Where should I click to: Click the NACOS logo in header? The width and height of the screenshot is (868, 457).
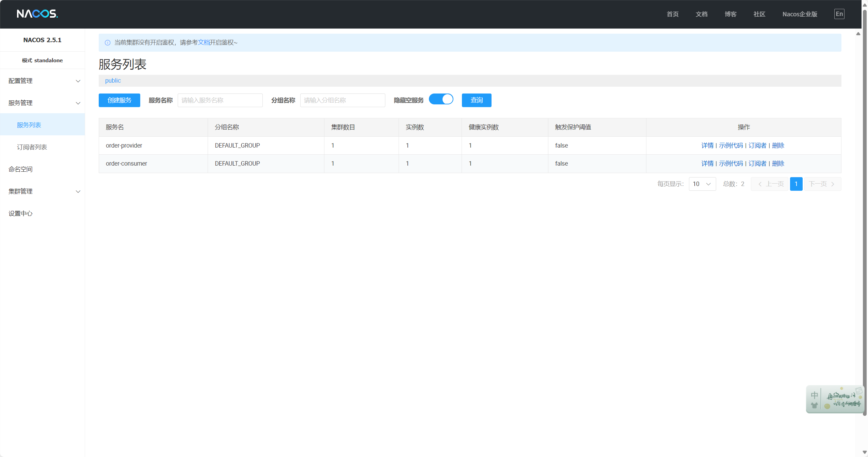coord(37,14)
